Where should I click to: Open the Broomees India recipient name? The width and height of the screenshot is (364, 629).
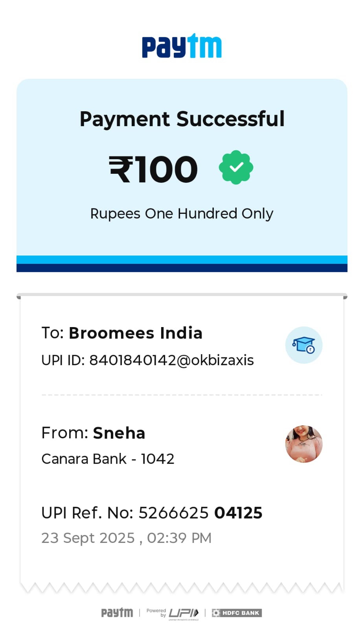[x=136, y=333]
